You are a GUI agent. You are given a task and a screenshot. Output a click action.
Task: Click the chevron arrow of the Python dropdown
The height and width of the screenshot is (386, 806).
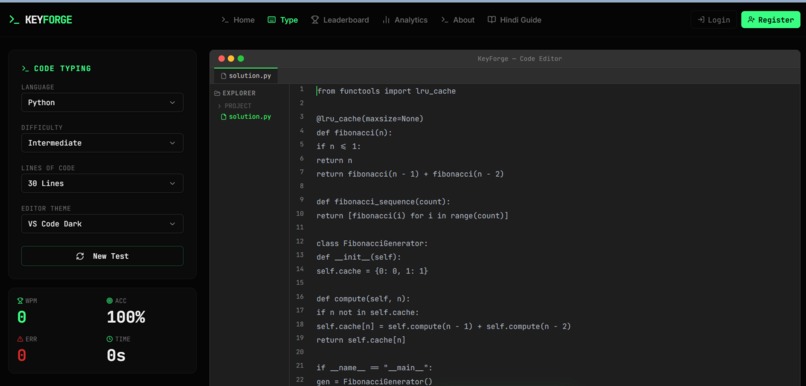coord(172,102)
